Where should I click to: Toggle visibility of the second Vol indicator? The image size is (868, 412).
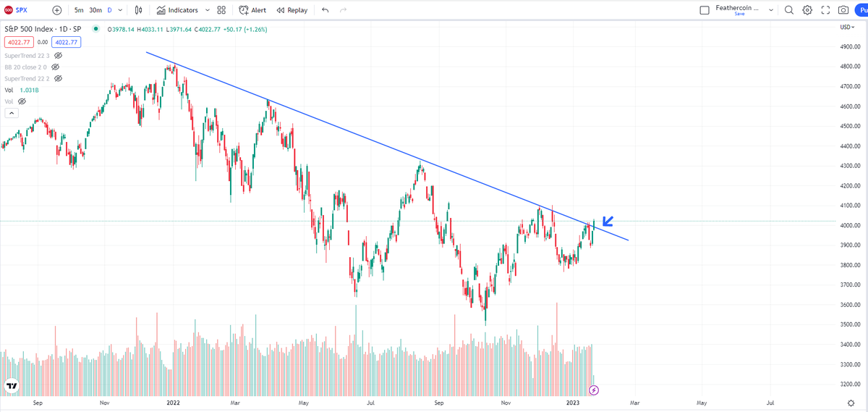coord(22,101)
